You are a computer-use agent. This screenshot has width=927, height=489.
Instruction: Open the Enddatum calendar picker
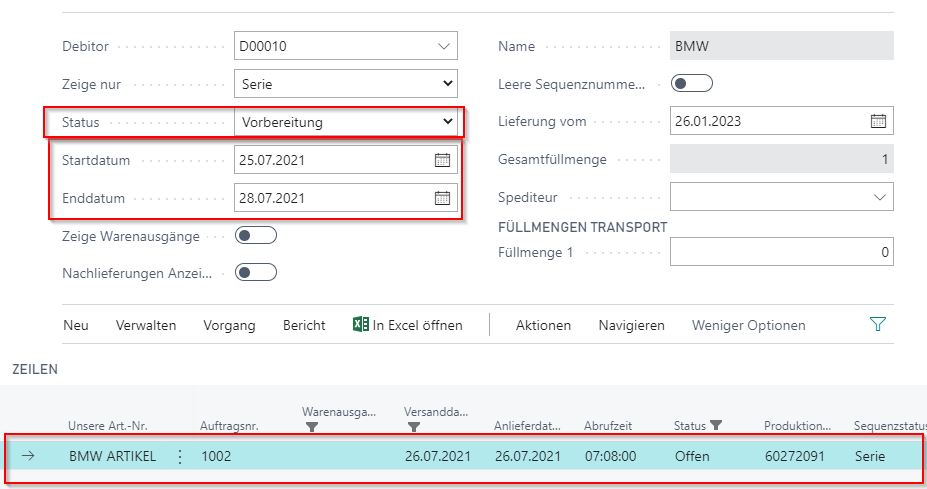[442, 198]
